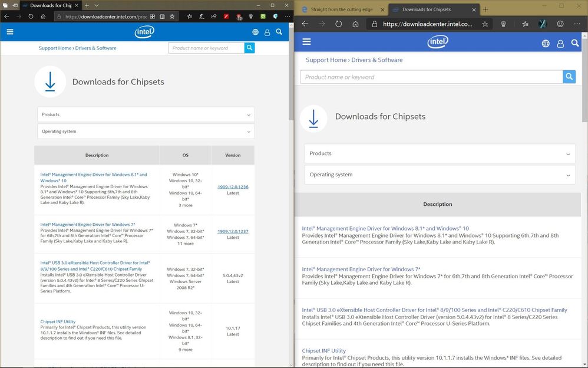Expand Operating system dropdown in right window
Image resolution: width=588 pixels, height=368 pixels.
point(440,175)
